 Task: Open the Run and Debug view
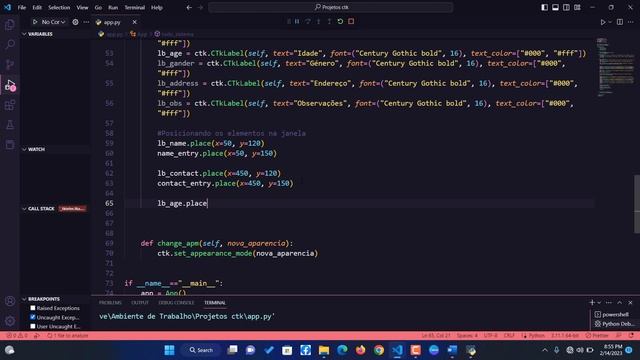pyautogui.click(x=10, y=85)
